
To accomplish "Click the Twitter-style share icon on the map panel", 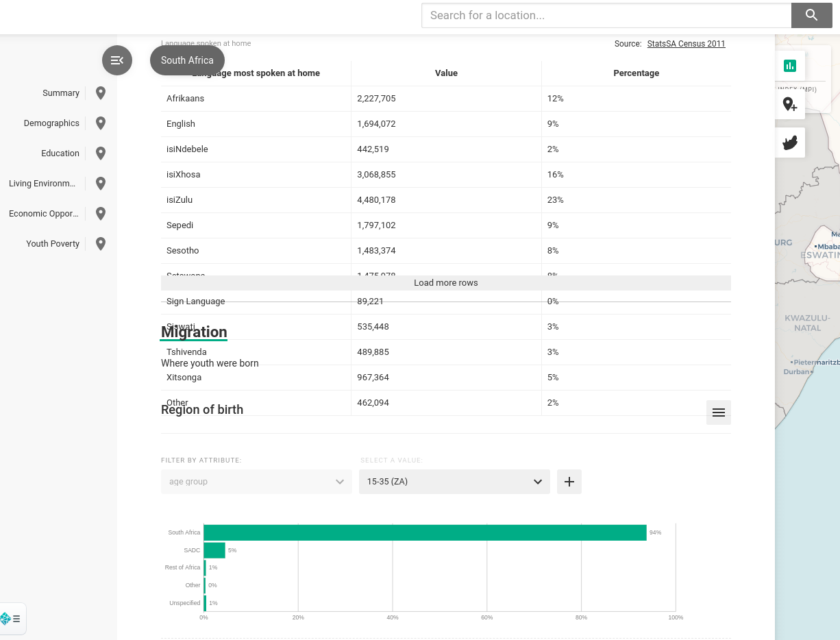I will click(x=790, y=143).
